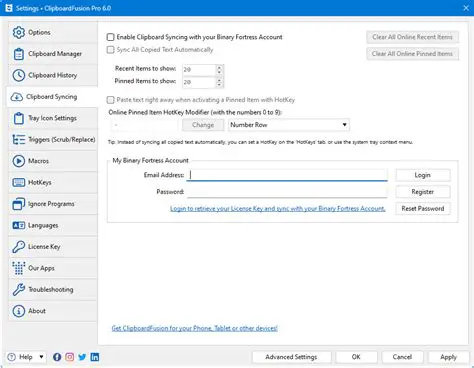Click the Options gear icon
The image size is (474, 368).
[19, 32]
